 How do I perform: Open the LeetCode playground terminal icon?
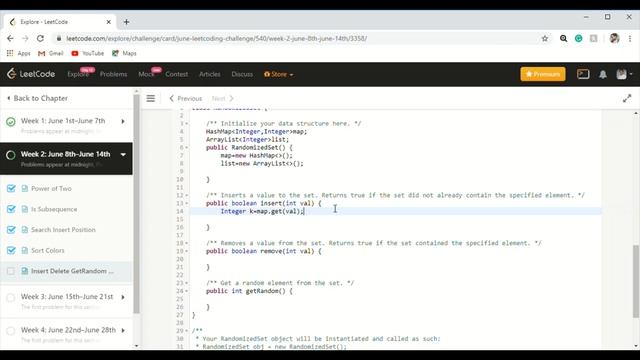pyautogui.click(x=583, y=74)
